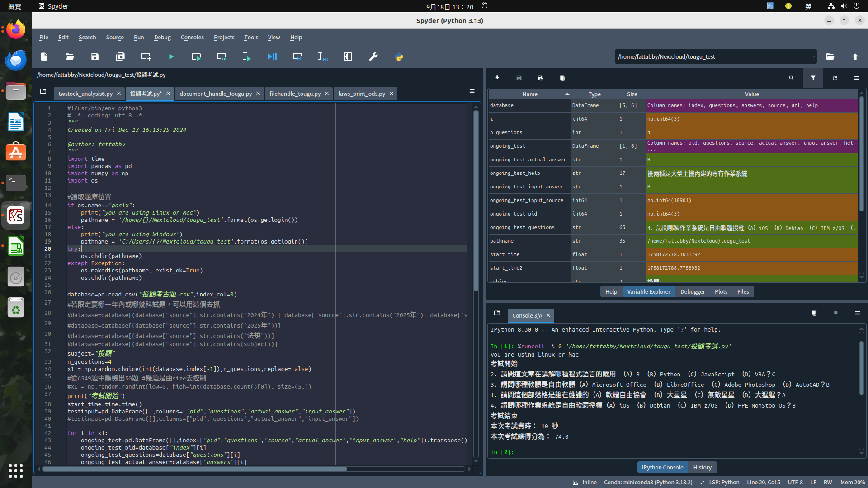This screenshot has width=868, height=488.
Task: Remove all variables with trash icon
Action: [562, 78]
